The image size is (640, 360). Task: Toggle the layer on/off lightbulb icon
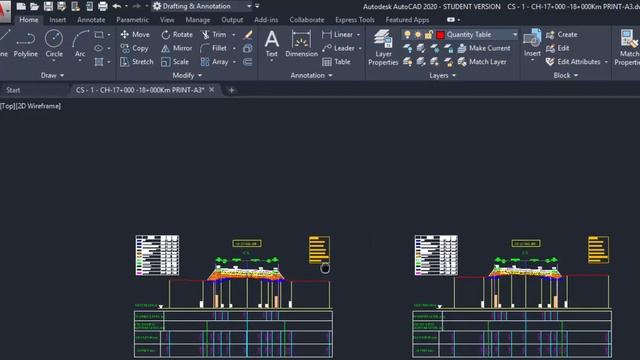click(x=407, y=35)
